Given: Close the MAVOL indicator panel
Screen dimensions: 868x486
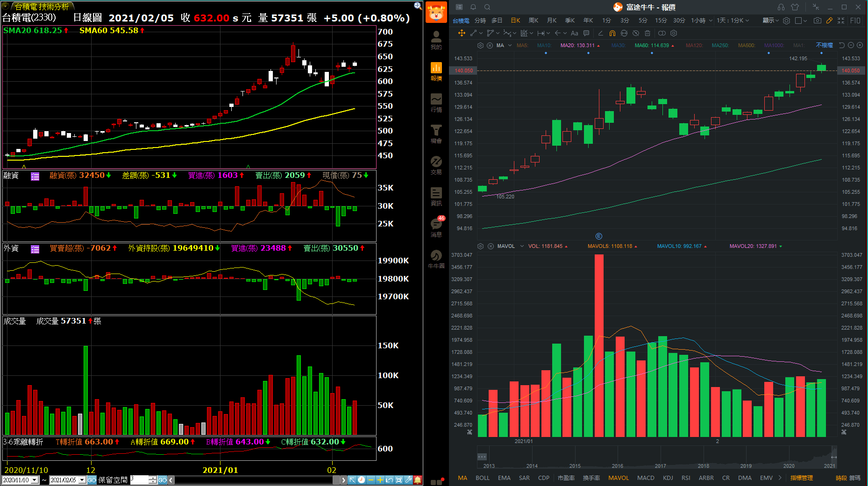Looking at the screenshot, I should point(491,246).
